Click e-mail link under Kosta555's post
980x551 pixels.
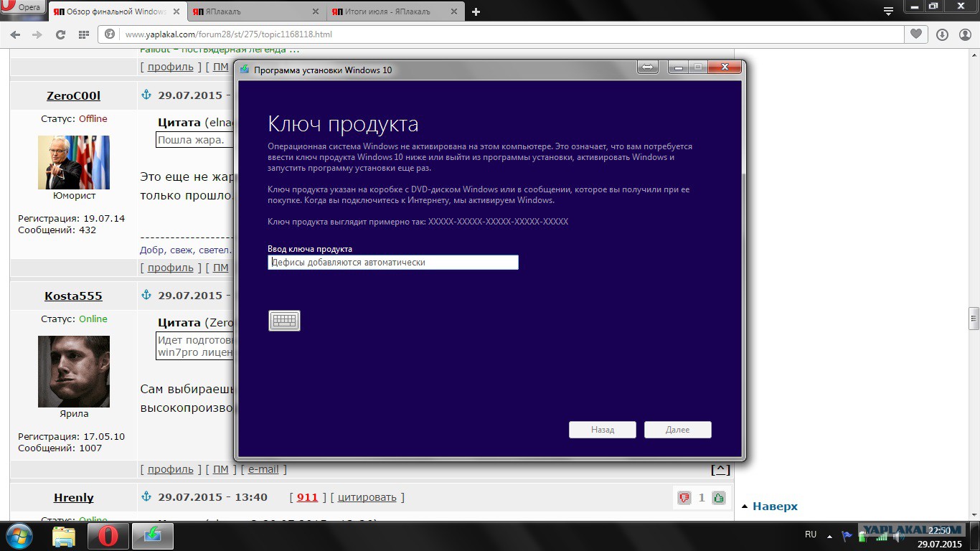[263, 469]
